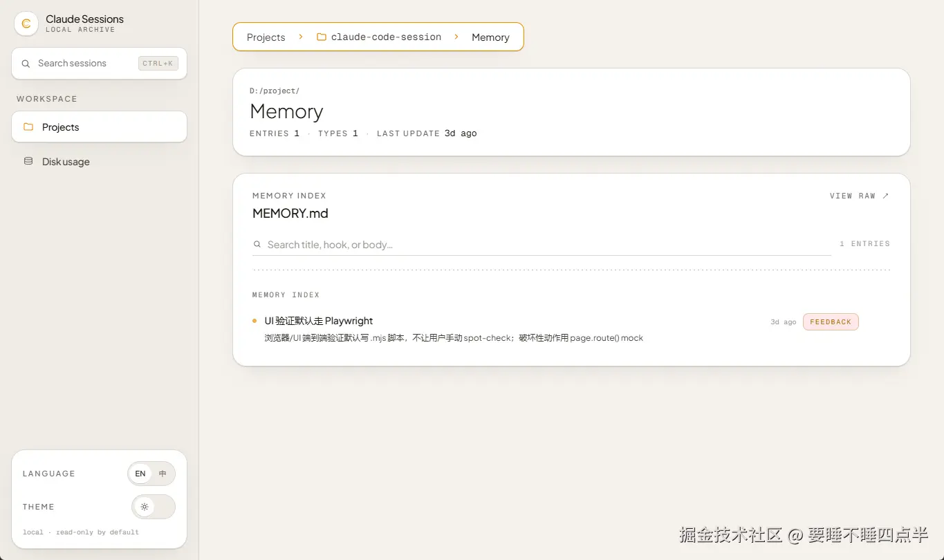Toggle the Theme switch
This screenshot has width=944, height=560.
point(154,507)
